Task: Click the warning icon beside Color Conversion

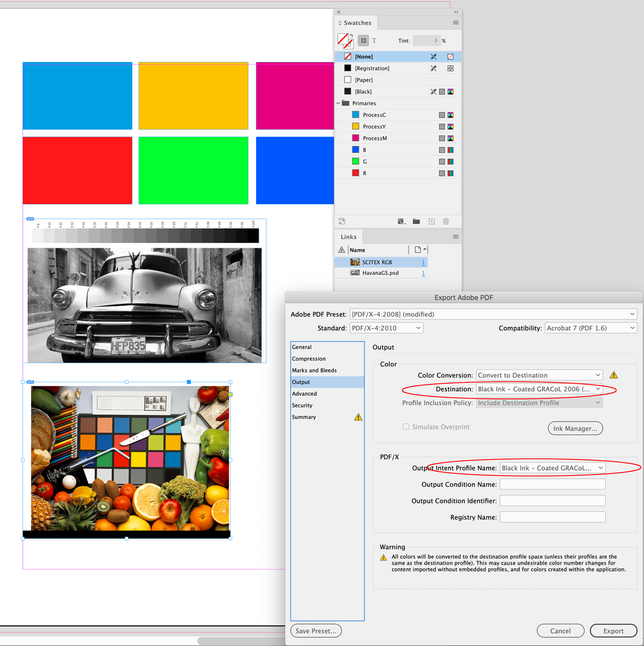Action: (x=614, y=375)
